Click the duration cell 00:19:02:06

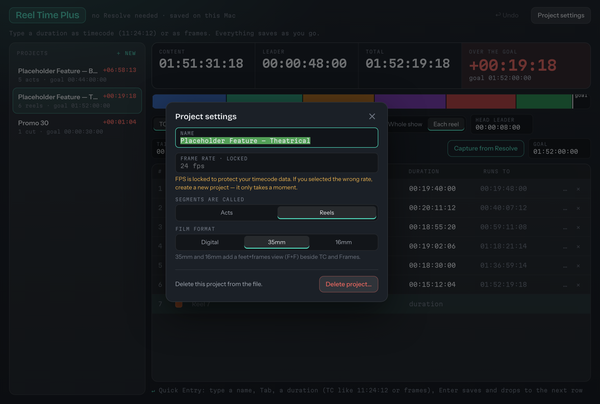(x=432, y=246)
